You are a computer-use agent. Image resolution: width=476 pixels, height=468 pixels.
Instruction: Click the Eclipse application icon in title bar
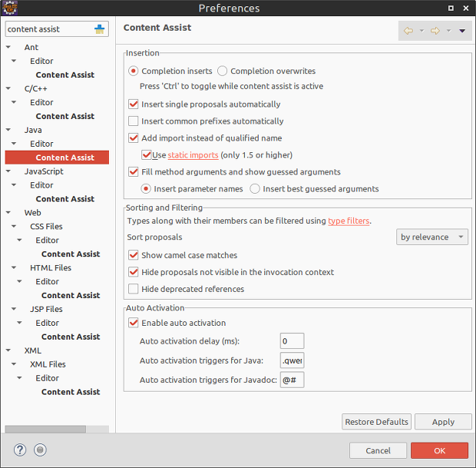(10, 8)
